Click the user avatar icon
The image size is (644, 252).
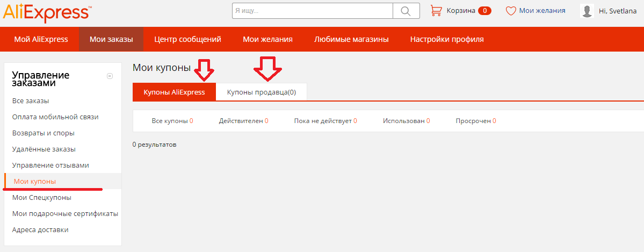(x=587, y=11)
